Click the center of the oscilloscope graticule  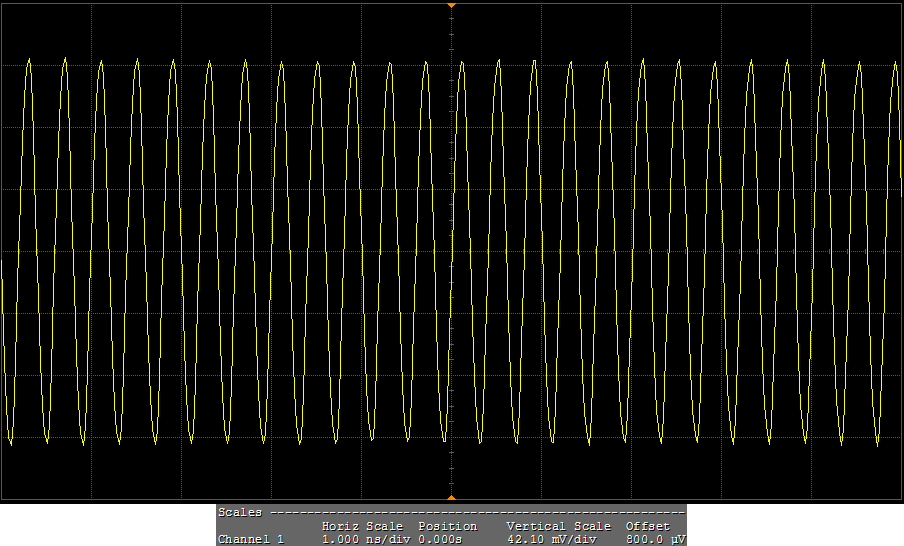click(451, 251)
